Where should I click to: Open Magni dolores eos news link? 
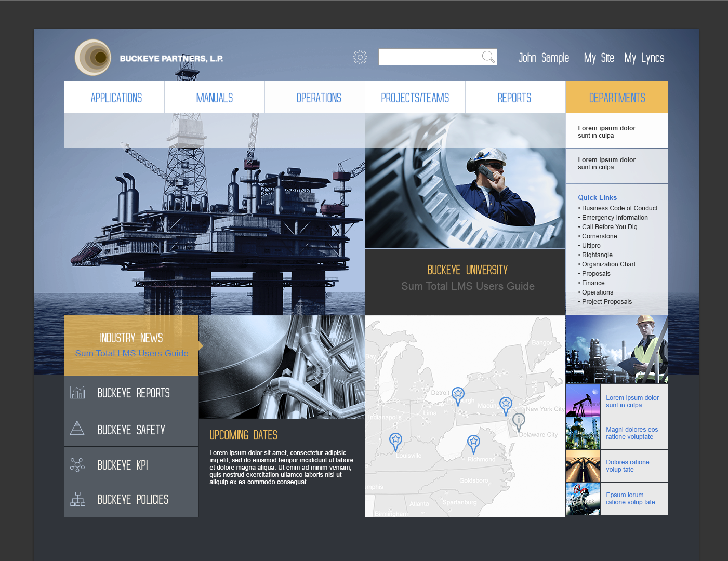click(x=632, y=433)
